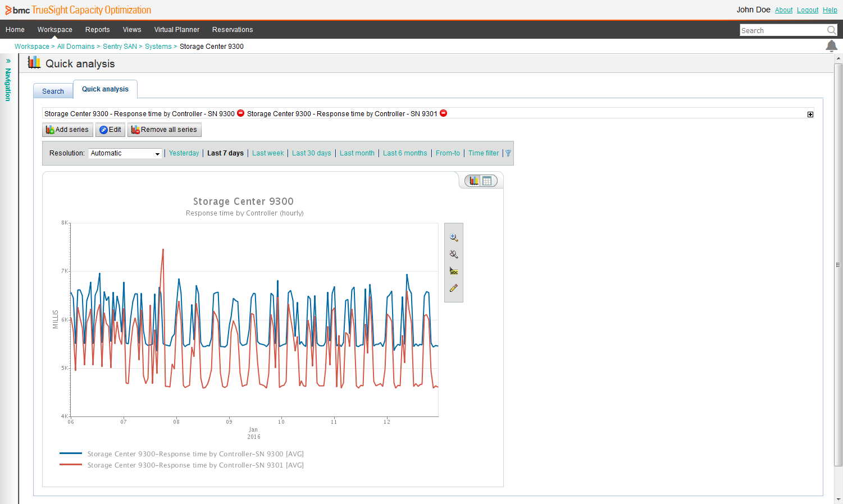
Task: Click the chart zoom-in magnifier icon
Action: pyautogui.click(x=454, y=238)
